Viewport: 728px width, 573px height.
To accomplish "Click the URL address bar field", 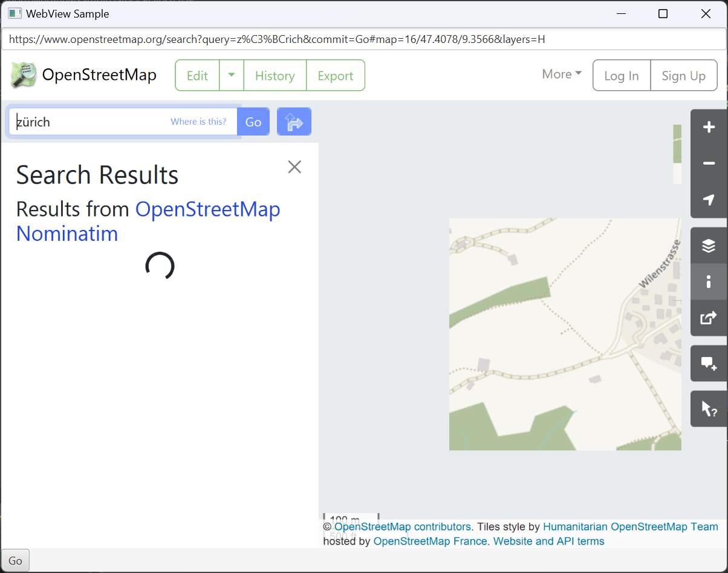I will (x=363, y=40).
